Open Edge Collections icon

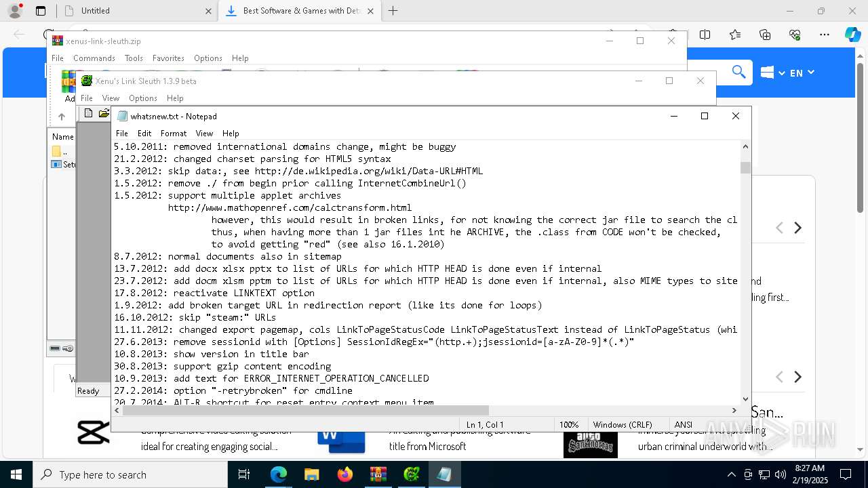765,35
